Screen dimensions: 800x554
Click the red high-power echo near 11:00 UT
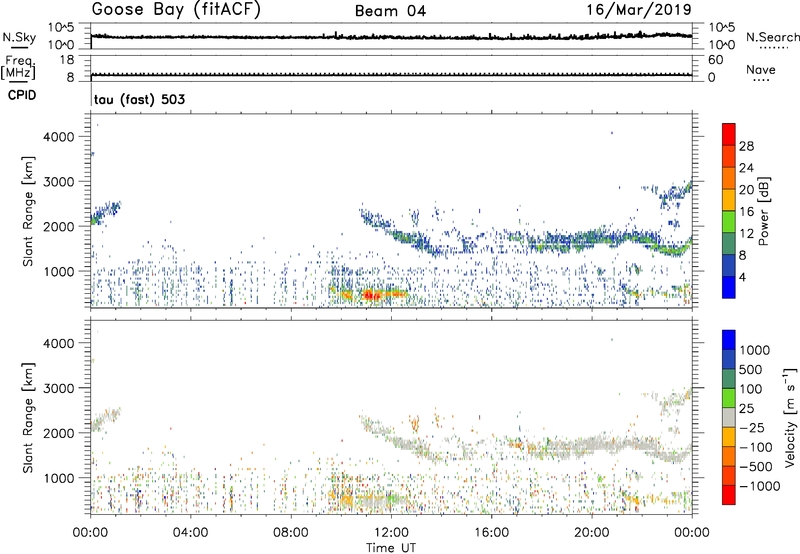pos(373,295)
